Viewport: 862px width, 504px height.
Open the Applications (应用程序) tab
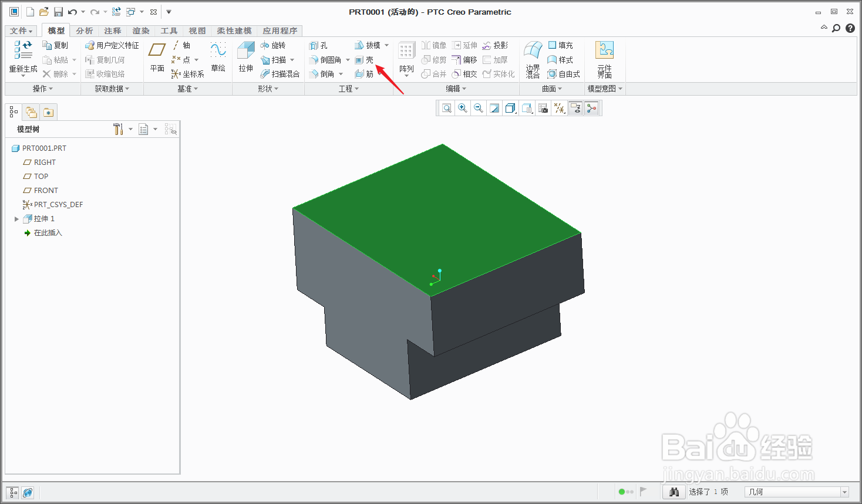[x=280, y=31]
